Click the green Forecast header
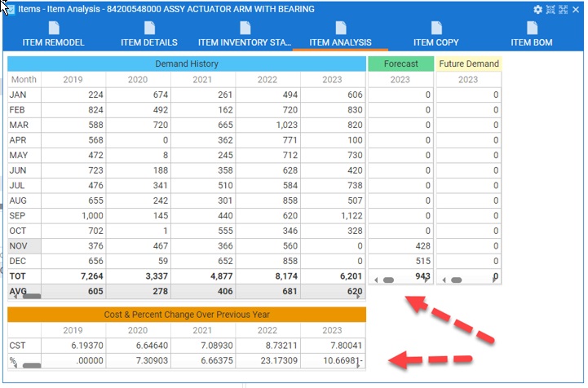Screen dimensions: 588x388 400,64
